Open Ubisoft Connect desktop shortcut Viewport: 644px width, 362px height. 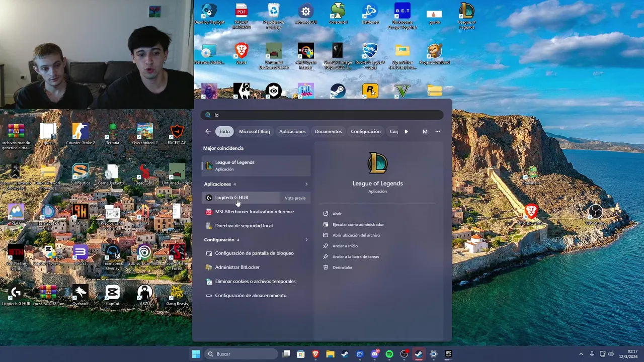click(145, 255)
